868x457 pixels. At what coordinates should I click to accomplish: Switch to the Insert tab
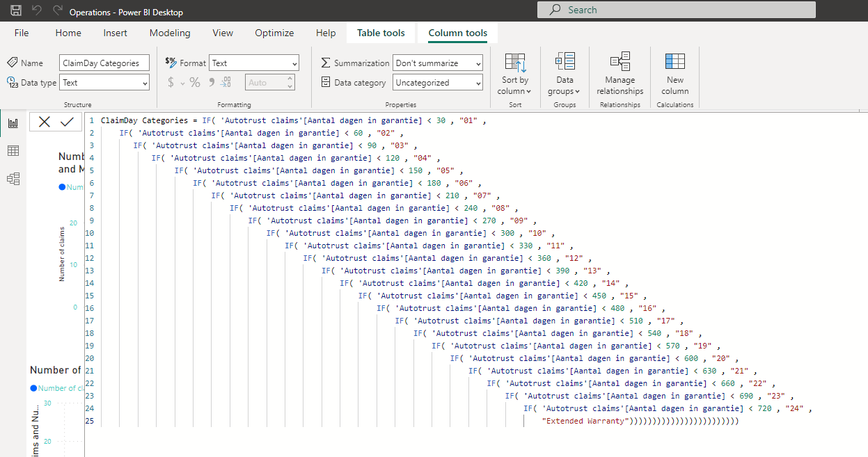(x=116, y=33)
